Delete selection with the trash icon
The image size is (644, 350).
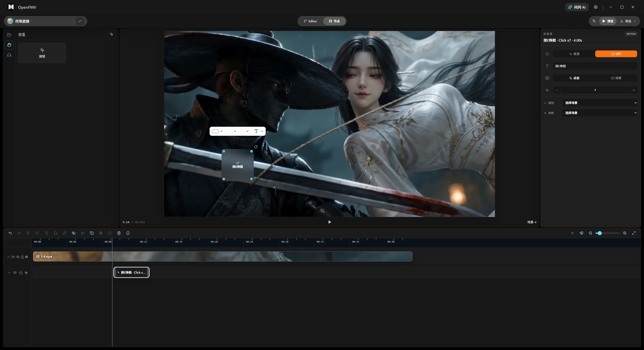coord(119,233)
